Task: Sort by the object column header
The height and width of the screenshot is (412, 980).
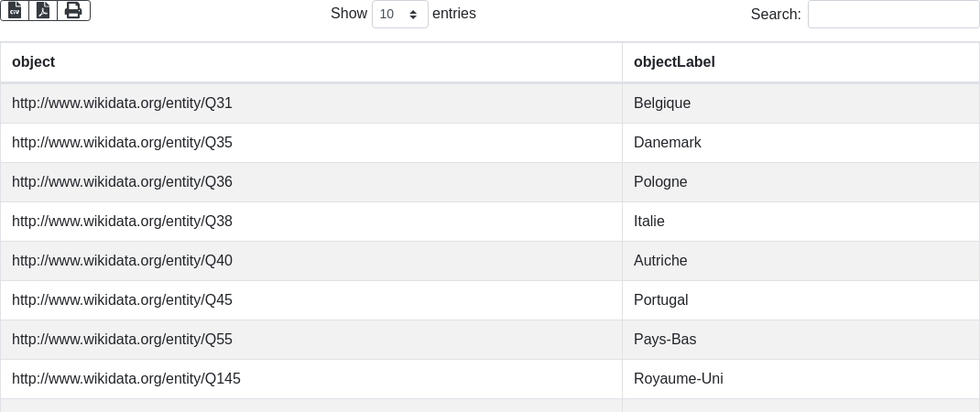Action: point(311,62)
